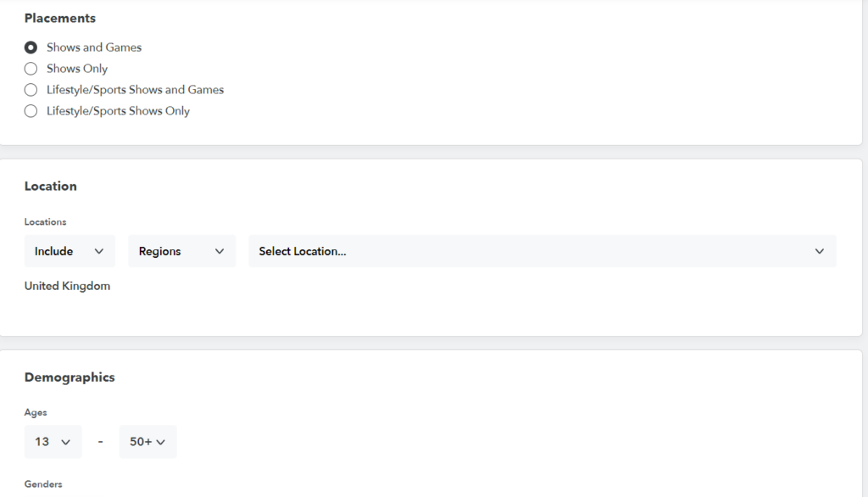The image size is (868, 497).
Task: Click the Genders label
Action: pyautogui.click(x=42, y=484)
